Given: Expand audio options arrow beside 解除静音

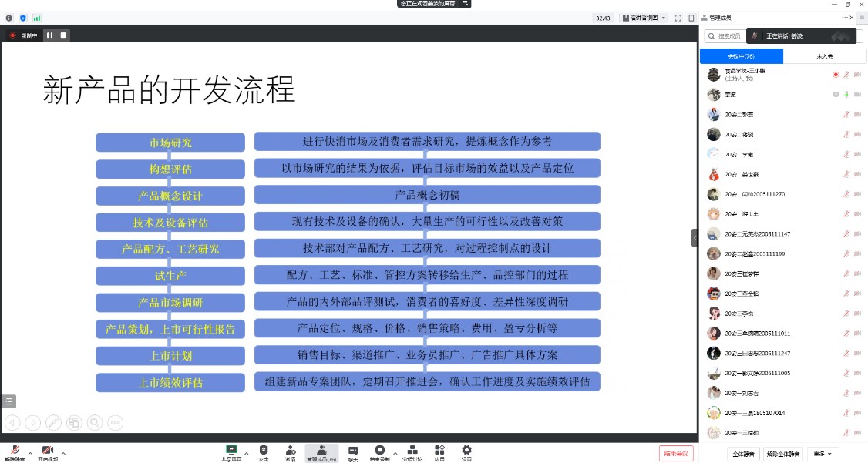Looking at the screenshot, I should pos(30,453).
